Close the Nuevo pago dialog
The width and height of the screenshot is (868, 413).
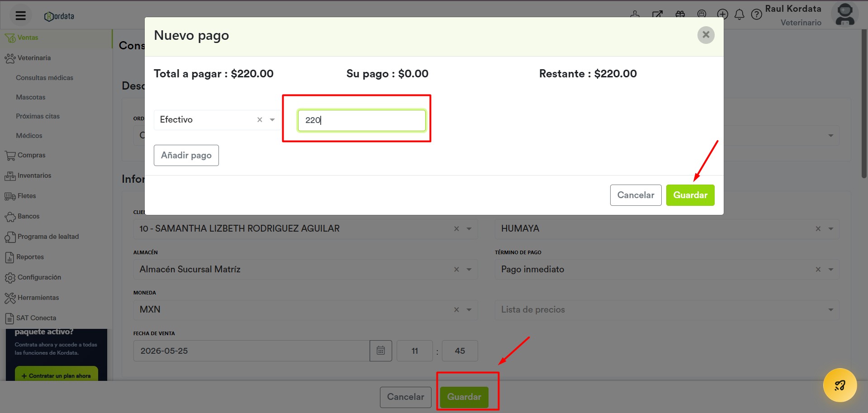(x=706, y=35)
